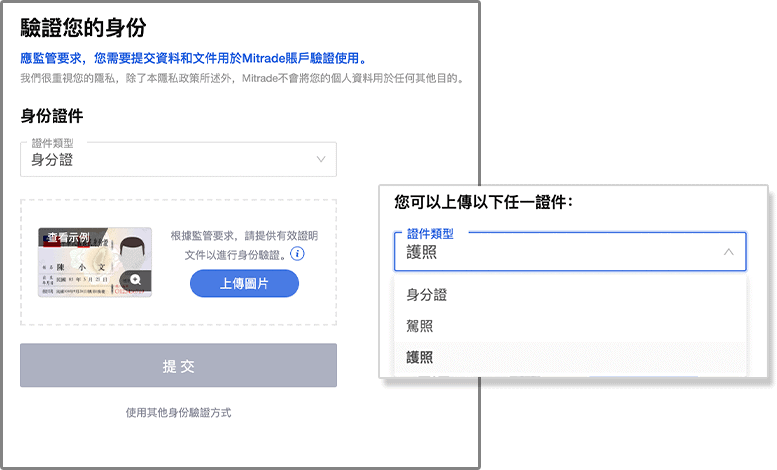Click the magnifier icon on sample ID
Screen dimensions: 777x470
tap(135, 280)
